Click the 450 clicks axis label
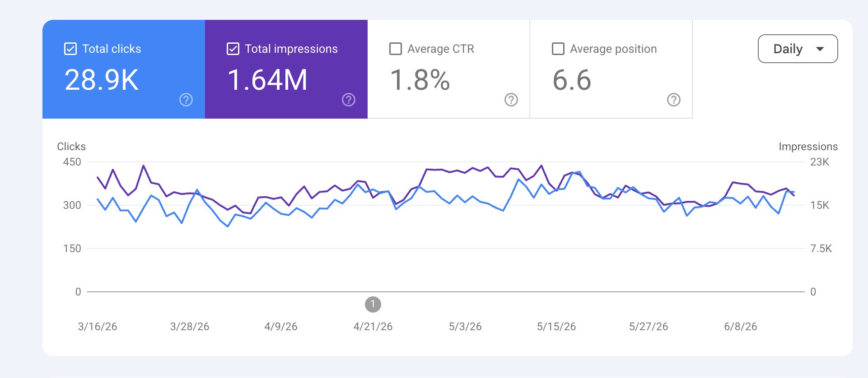The height and width of the screenshot is (378, 868). click(x=72, y=162)
